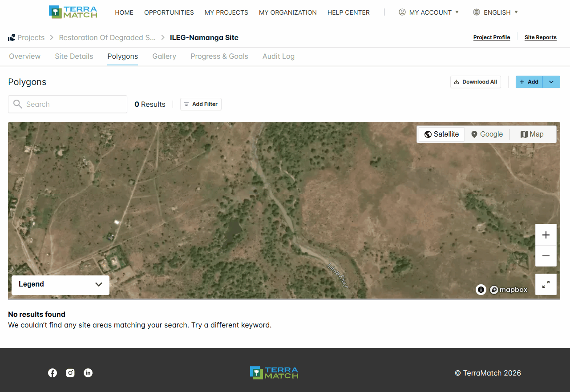Viewport: 570px width, 392px height.
Task: Click the 0 Results count text
Action: click(x=150, y=104)
